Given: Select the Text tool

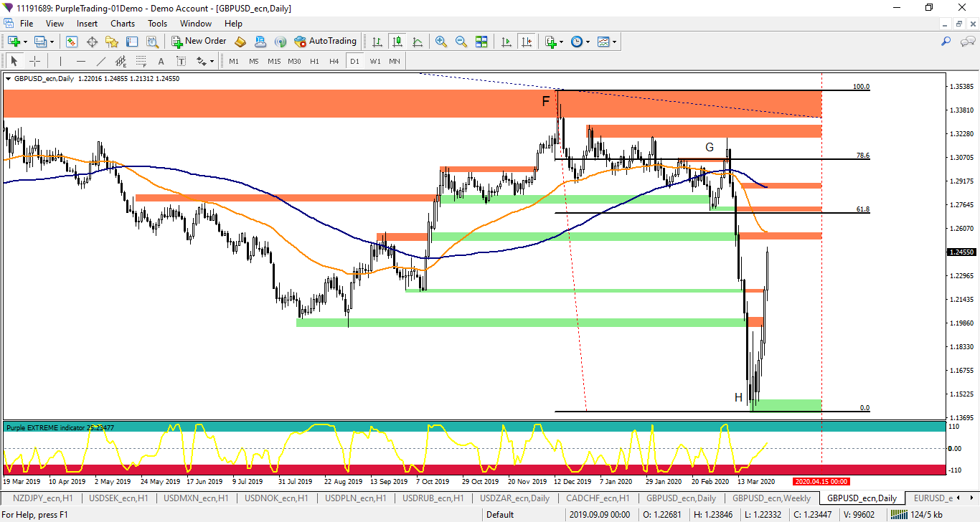Looking at the screenshot, I should (x=161, y=61).
